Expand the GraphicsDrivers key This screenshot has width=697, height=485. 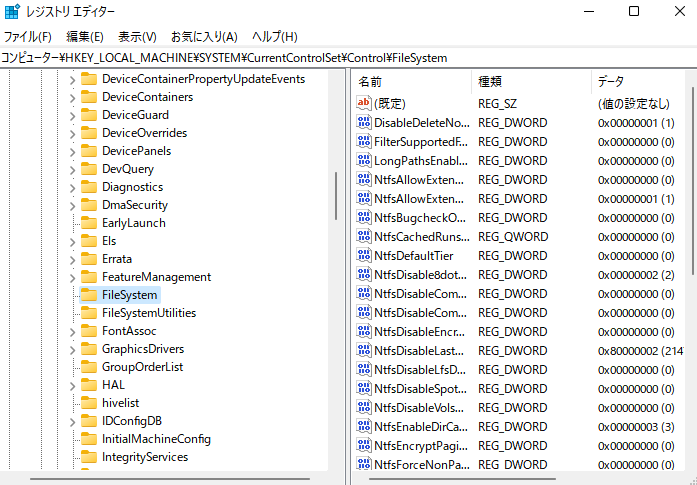click(72, 349)
